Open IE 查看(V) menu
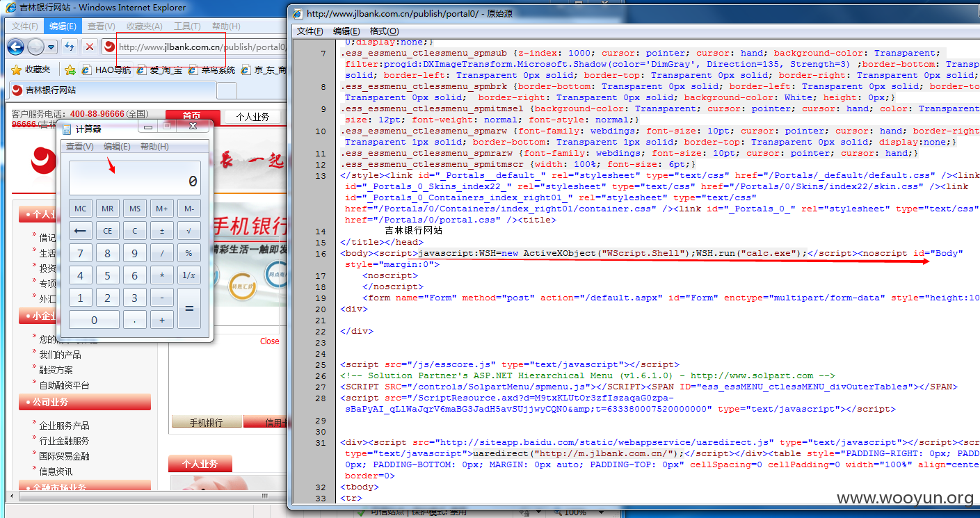This screenshot has height=518, width=980. 102,26
